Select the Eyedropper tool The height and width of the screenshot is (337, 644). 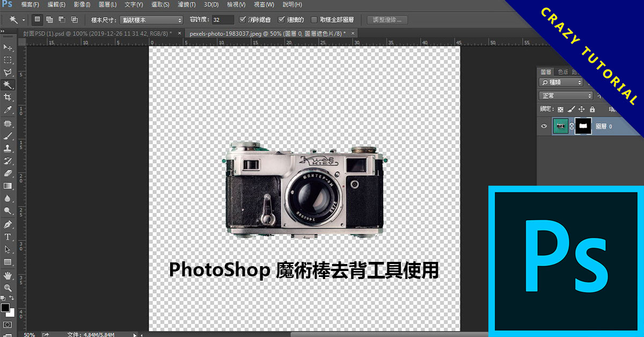(8, 109)
